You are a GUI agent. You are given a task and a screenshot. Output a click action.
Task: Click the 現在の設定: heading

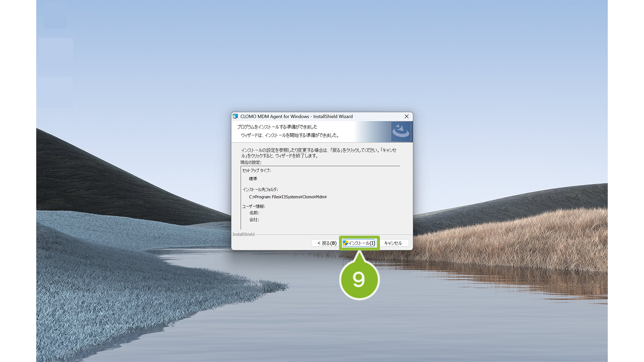point(251,163)
